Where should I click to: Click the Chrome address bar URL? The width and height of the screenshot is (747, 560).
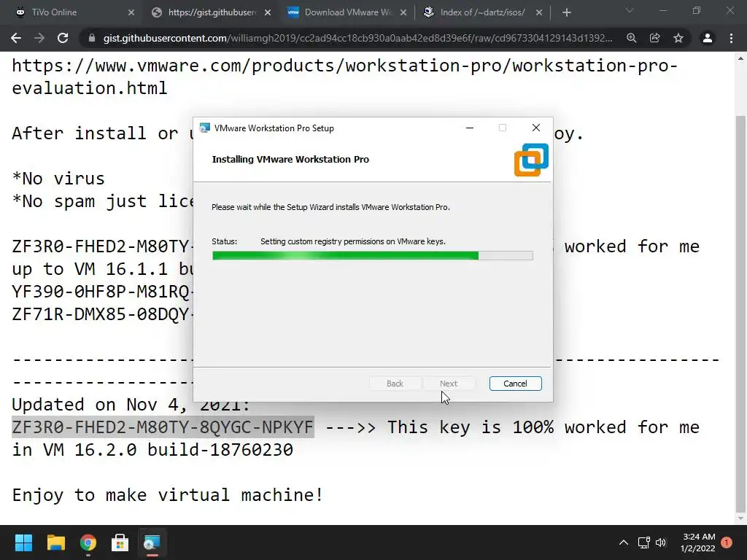pos(357,38)
